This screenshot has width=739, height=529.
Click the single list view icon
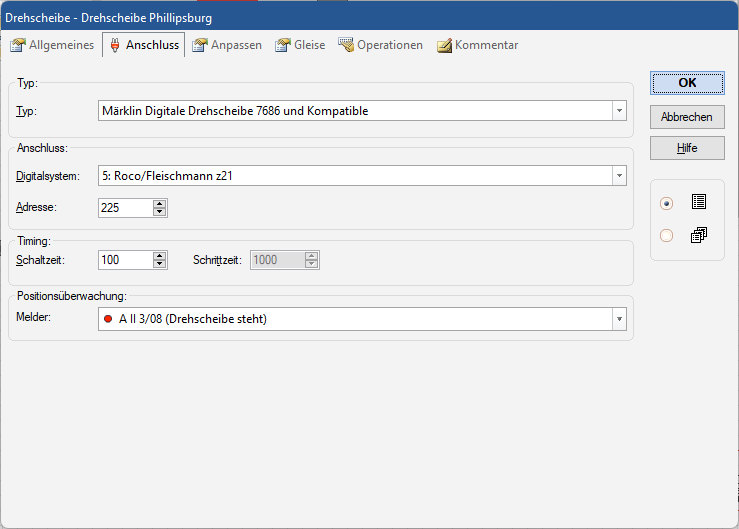(698, 202)
